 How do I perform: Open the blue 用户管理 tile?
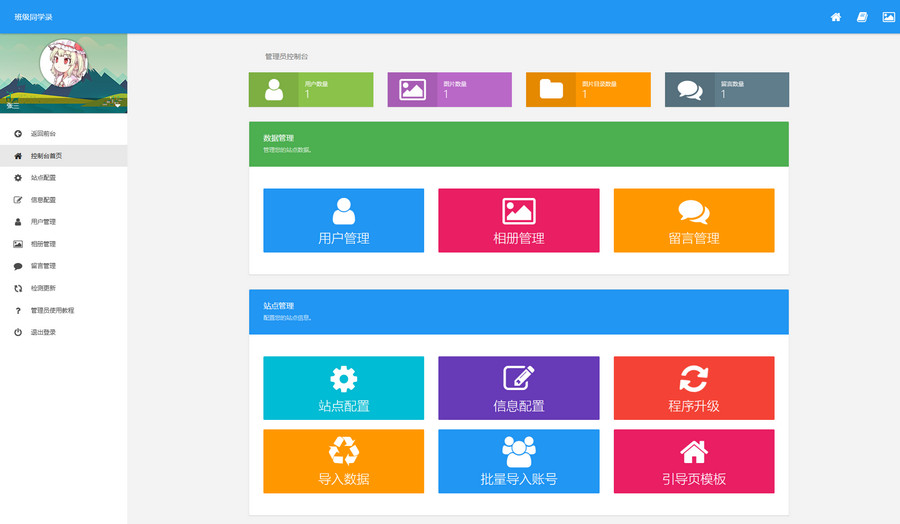point(343,220)
